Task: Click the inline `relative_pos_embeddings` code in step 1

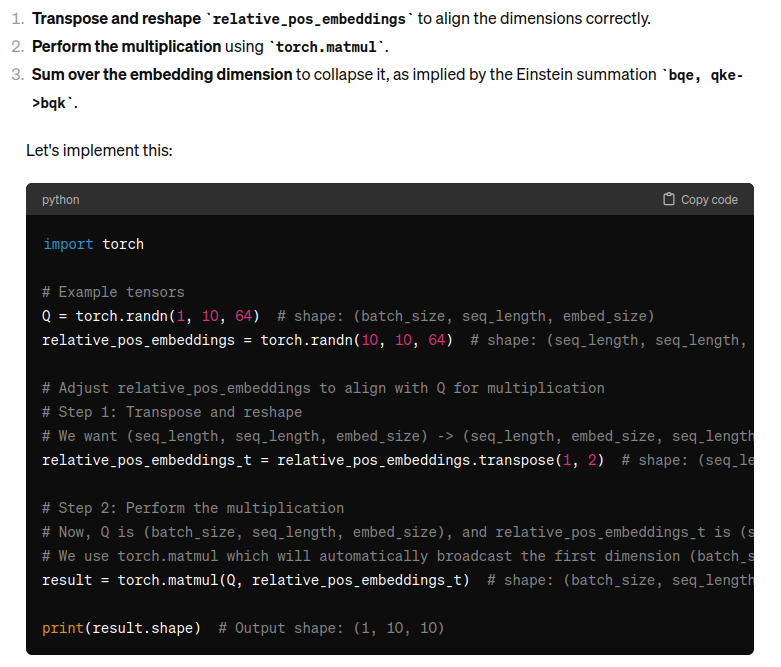Action: (309, 19)
